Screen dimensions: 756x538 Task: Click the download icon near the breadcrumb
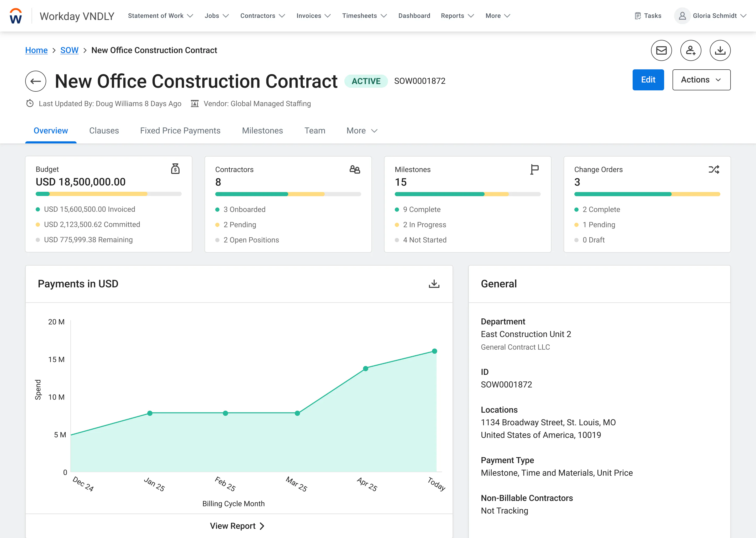click(x=720, y=50)
